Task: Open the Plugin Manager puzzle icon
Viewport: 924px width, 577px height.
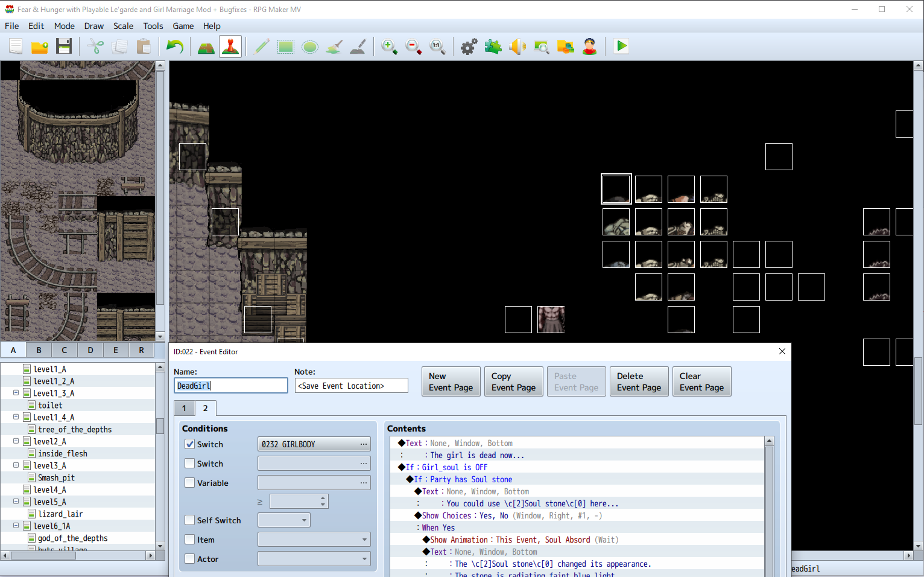Action: (493, 46)
